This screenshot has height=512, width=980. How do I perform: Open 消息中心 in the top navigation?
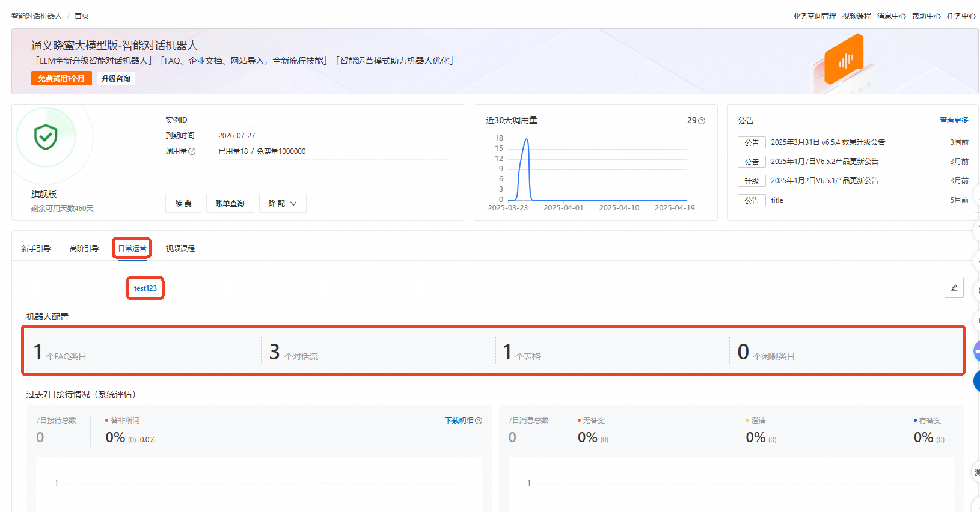(x=891, y=16)
